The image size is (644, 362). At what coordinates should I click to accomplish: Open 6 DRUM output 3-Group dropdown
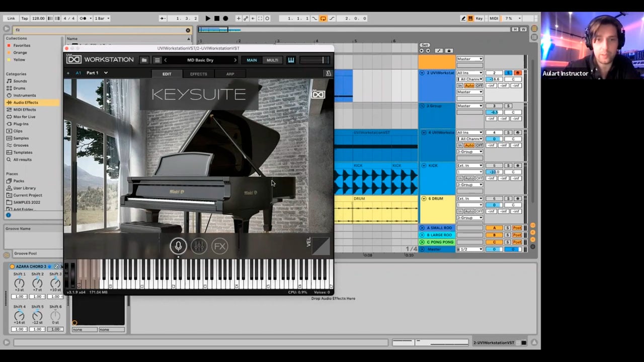tap(470, 218)
